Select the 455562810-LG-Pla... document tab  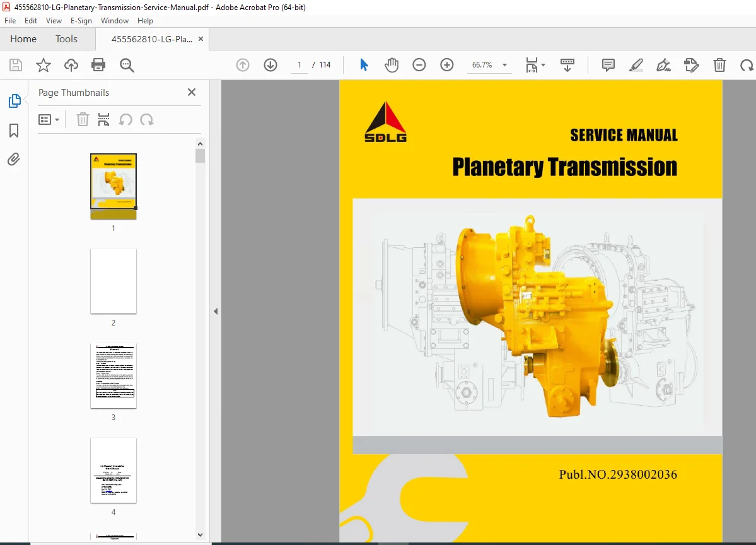point(152,39)
